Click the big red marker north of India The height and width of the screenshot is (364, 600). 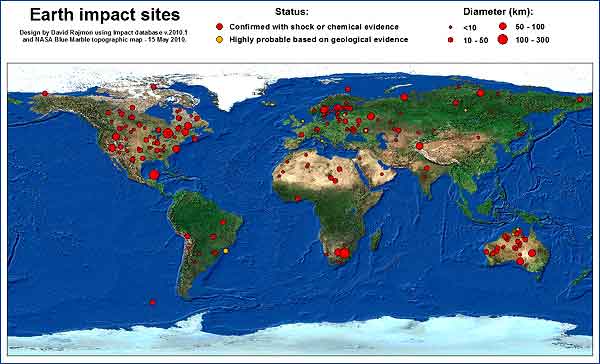coord(419,146)
